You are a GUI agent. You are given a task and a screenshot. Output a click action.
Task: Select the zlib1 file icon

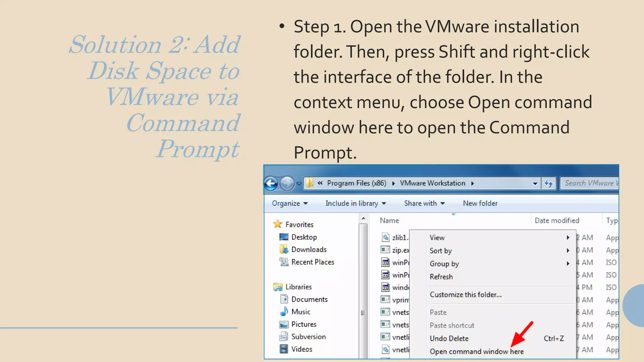pos(386,237)
